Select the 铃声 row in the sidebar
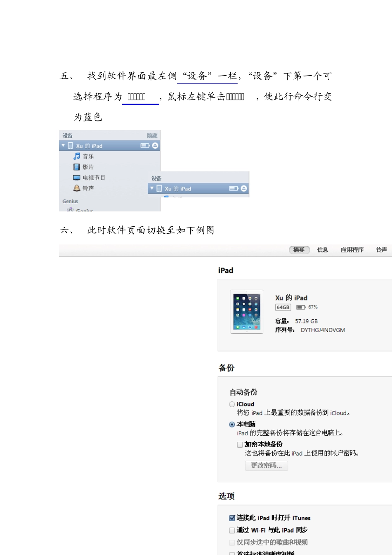This screenshot has width=392, height=555. click(110, 188)
